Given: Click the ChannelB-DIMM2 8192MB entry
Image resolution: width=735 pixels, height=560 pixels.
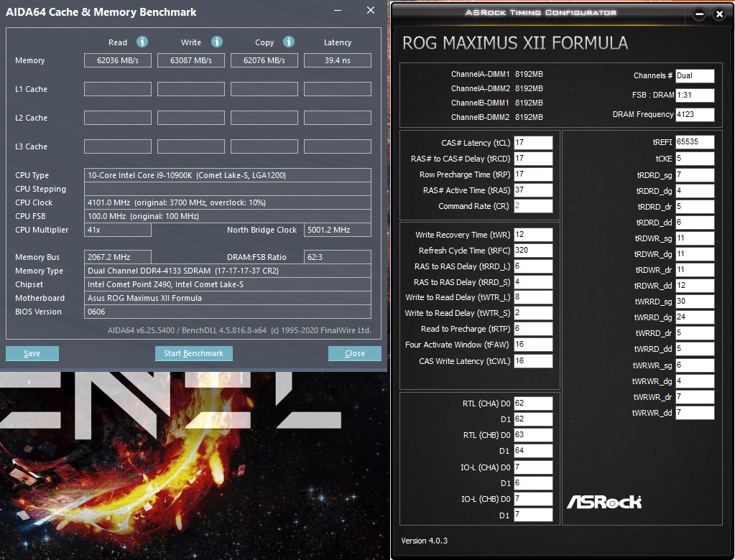Looking at the screenshot, I should 497,117.
